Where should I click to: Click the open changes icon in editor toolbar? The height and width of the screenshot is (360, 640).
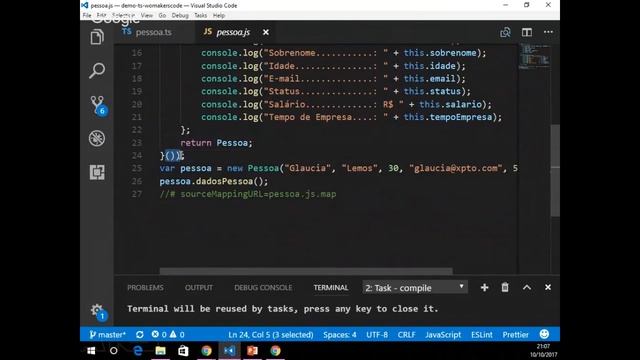click(x=505, y=32)
